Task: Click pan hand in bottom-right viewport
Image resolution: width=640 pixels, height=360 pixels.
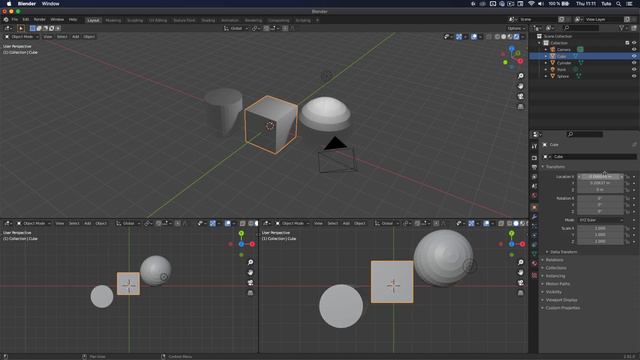Action: click(x=520, y=272)
